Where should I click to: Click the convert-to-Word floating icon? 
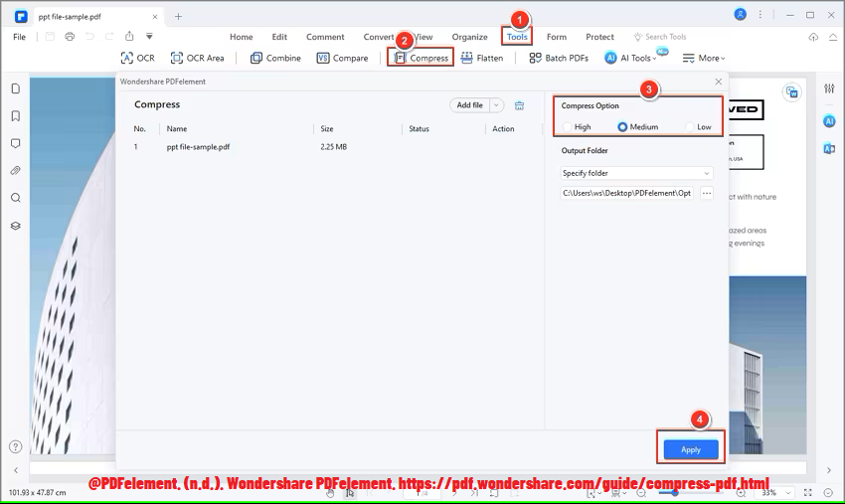coord(791,92)
